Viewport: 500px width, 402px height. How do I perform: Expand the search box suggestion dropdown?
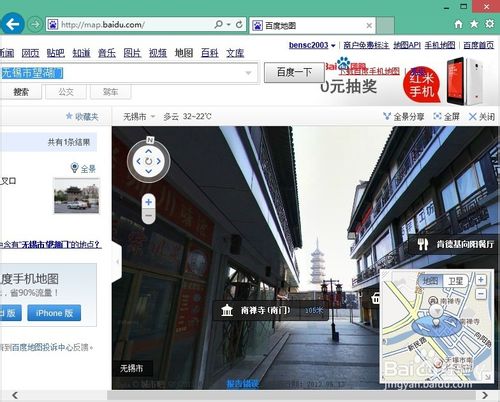(x=248, y=73)
